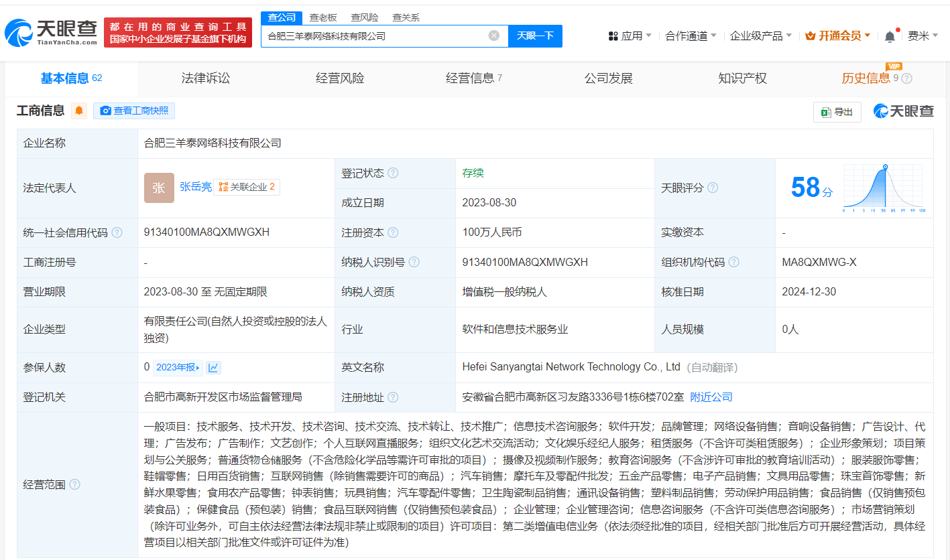Open the insured-count trend chart icon

pos(213,367)
